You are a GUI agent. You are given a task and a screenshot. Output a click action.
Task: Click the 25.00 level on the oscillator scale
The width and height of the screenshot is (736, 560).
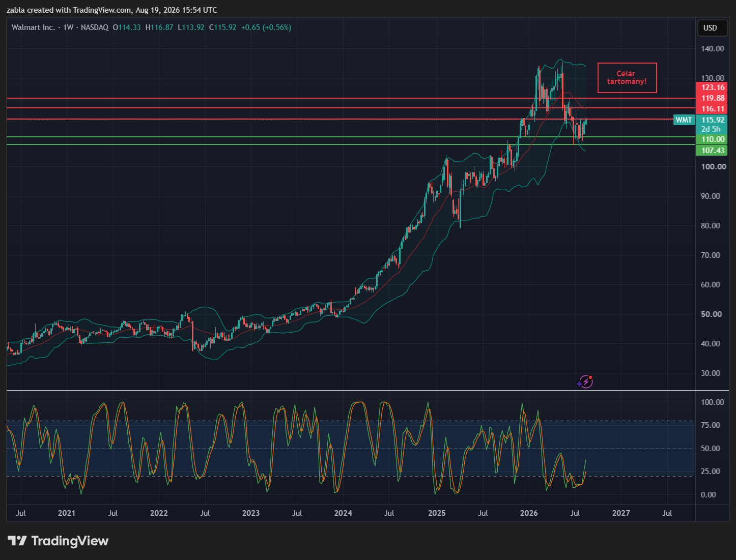pyautogui.click(x=711, y=471)
